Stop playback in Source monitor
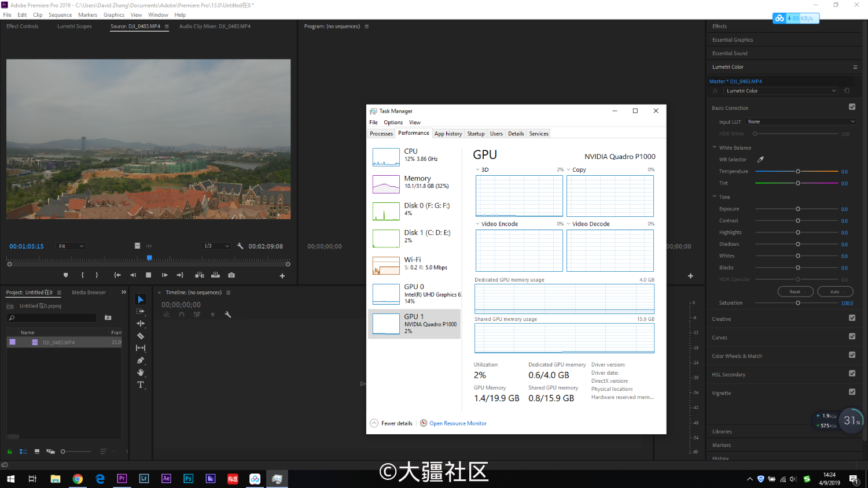The image size is (868, 488). 149,275
